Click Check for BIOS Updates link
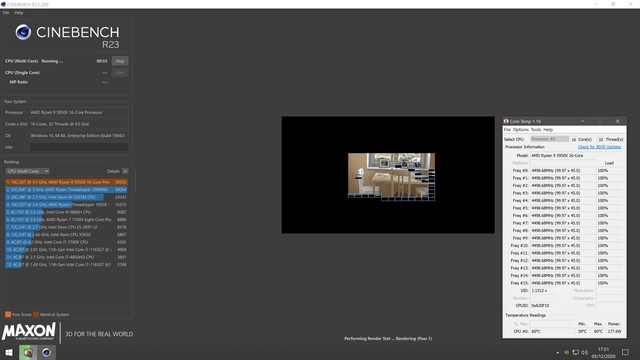The width and height of the screenshot is (640, 360). pos(599,147)
